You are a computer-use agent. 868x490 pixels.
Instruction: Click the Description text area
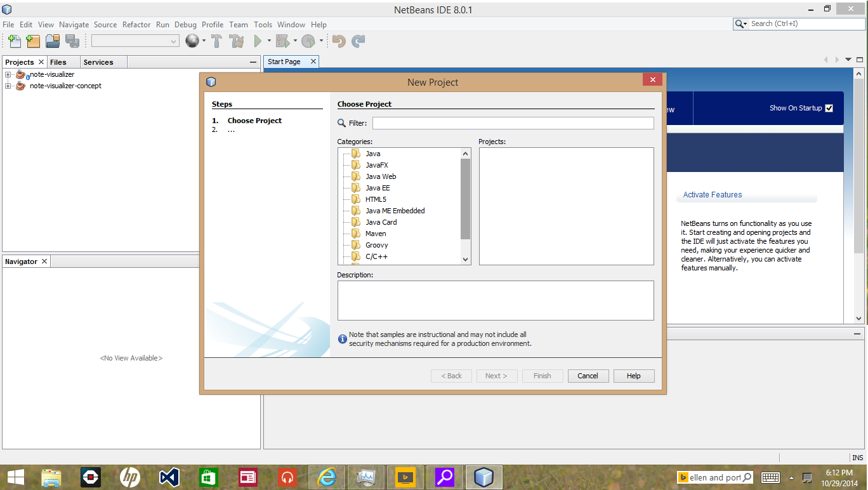pyautogui.click(x=496, y=300)
